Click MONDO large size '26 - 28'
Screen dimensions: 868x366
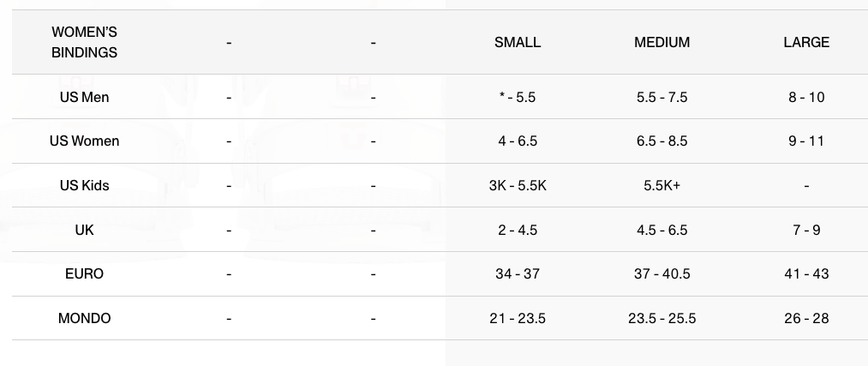coord(806,318)
